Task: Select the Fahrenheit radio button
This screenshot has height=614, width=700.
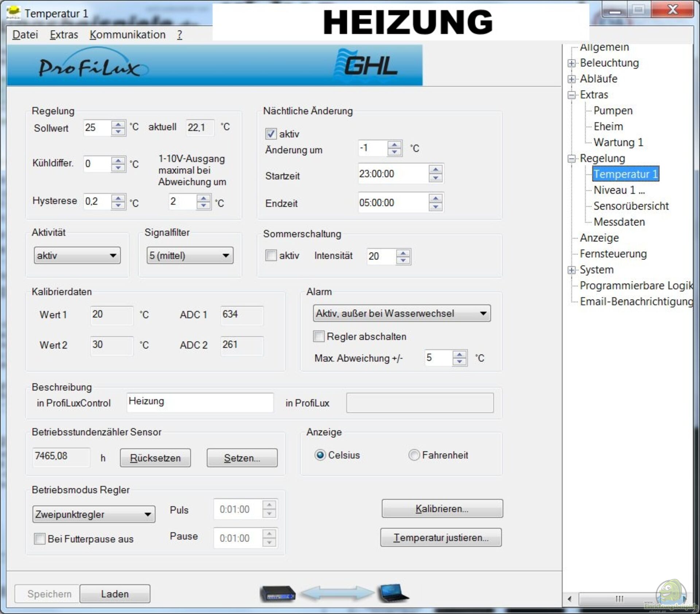Action: pyautogui.click(x=414, y=455)
